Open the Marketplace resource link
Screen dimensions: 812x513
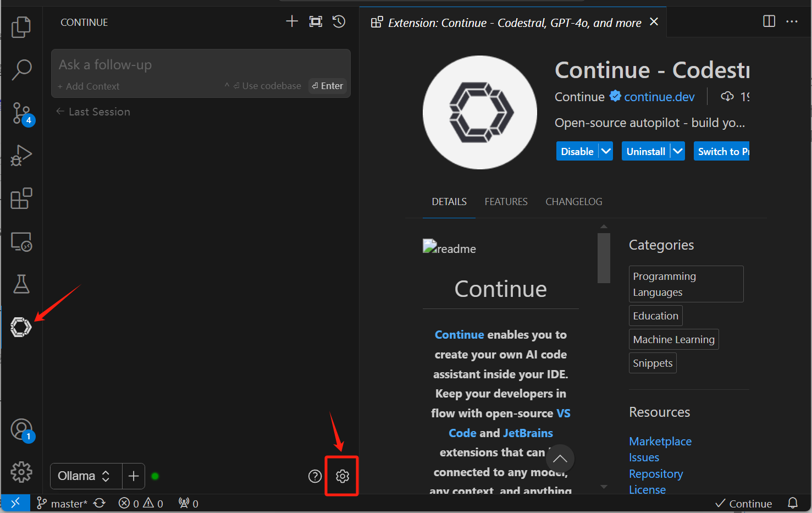pos(660,442)
